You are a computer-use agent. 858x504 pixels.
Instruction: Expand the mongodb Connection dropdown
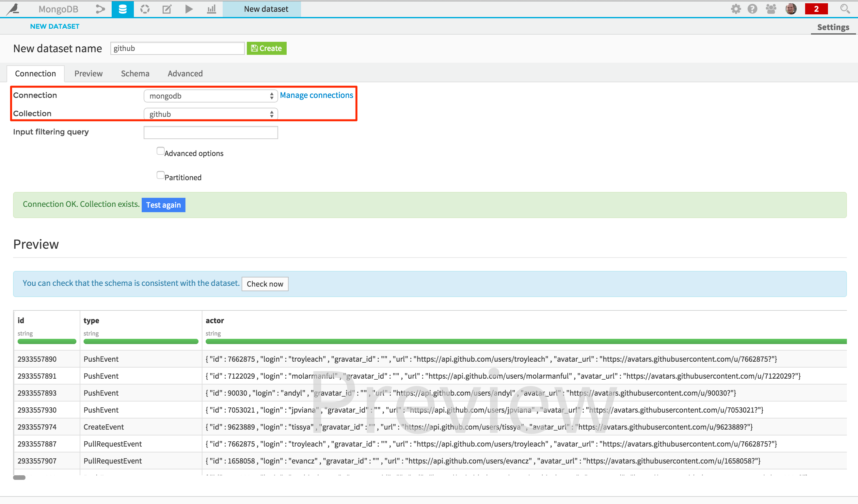[211, 96]
